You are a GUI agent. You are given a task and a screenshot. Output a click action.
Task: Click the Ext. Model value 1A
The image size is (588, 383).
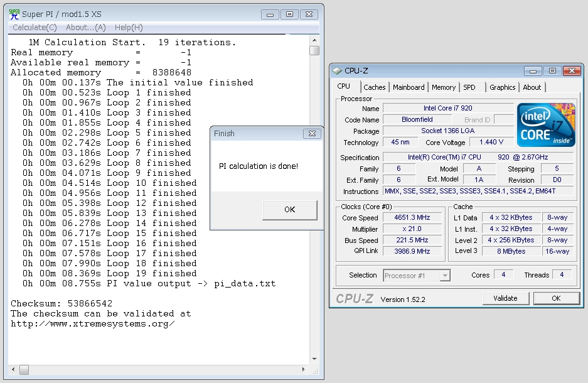click(x=479, y=180)
